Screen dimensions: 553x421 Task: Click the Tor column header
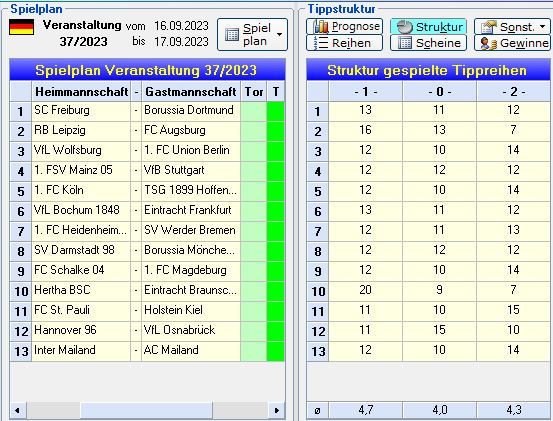(254, 92)
